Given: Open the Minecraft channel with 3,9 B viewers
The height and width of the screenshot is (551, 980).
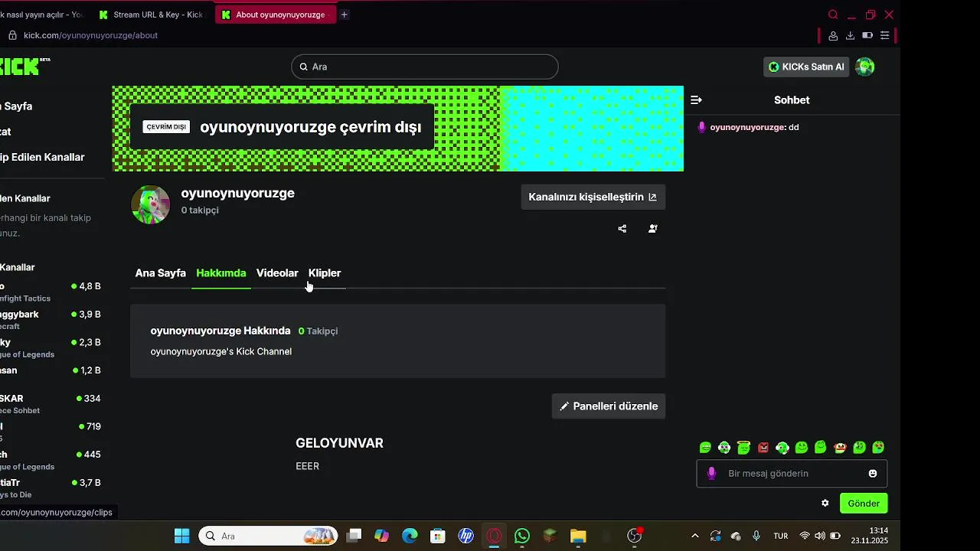Looking at the screenshot, I should coord(51,320).
